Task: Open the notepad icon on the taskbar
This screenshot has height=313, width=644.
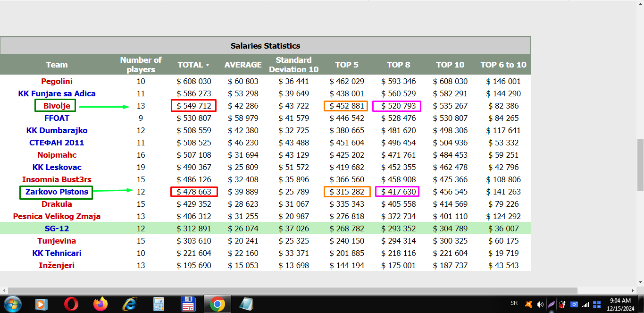Action: tap(246, 304)
